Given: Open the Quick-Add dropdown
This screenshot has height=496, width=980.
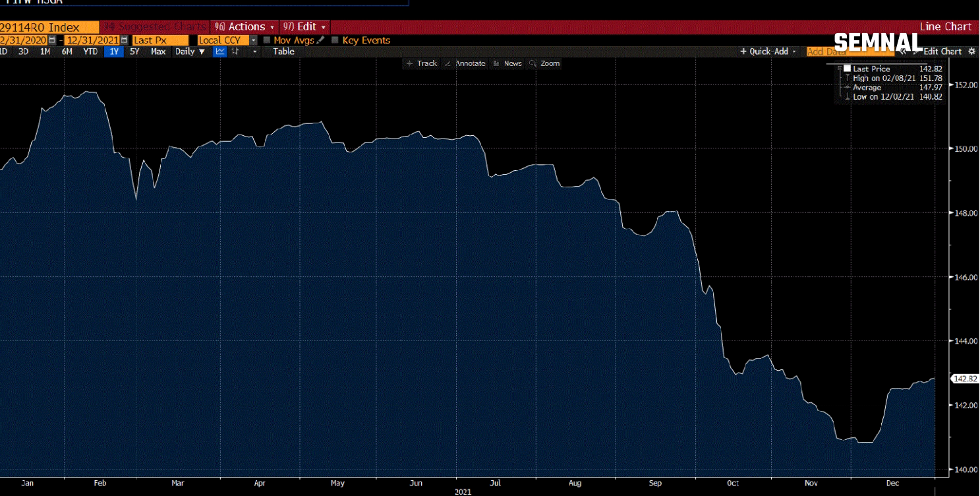Looking at the screenshot, I should pos(768,51).
